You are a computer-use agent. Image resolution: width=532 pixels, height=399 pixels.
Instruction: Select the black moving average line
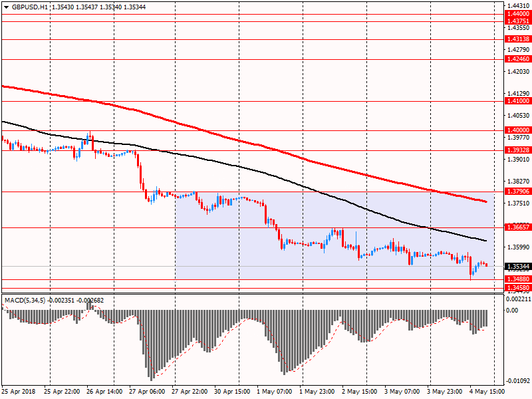(x=239, y=167)
